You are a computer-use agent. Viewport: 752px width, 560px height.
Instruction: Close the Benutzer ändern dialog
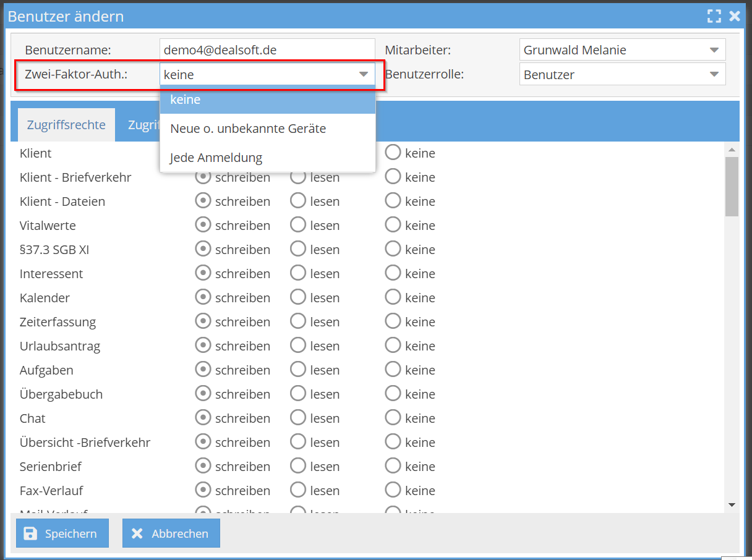tap(735, 16)
